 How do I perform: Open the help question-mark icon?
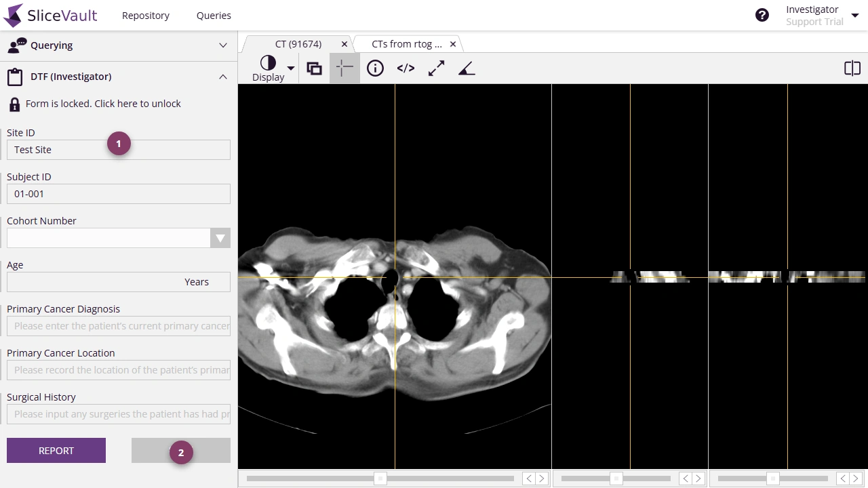(762, 14)
